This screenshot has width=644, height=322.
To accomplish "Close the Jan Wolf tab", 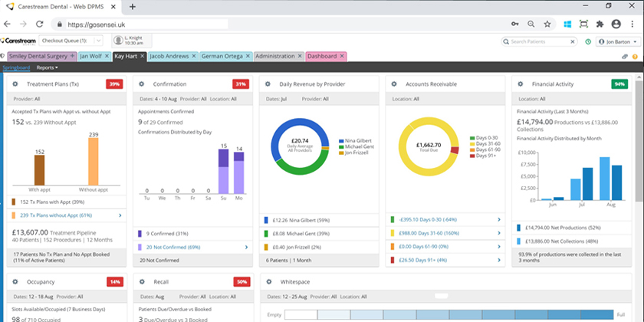I will click(x=107, y=56).
